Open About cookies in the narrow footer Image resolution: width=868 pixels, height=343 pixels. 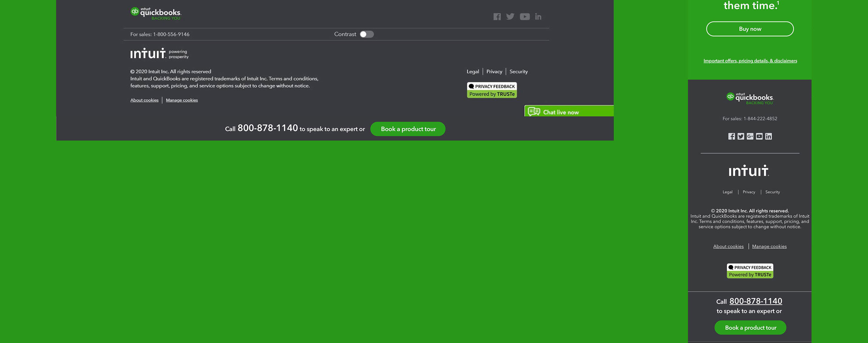point(728,246)
